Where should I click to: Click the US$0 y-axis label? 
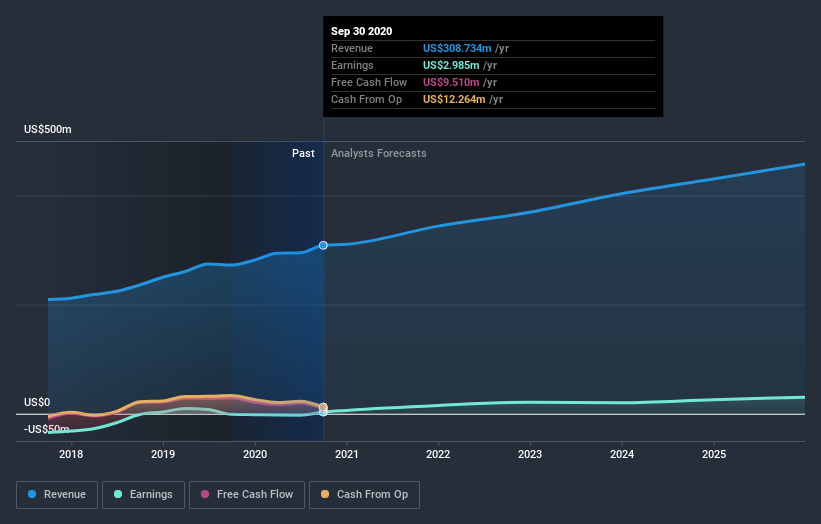click(37, 402)
